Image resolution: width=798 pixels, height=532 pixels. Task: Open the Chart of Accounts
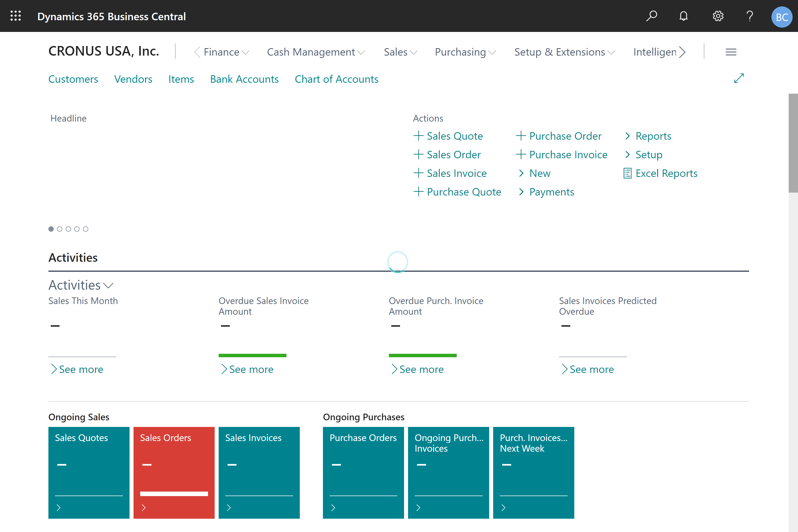[x=336, y=79]
